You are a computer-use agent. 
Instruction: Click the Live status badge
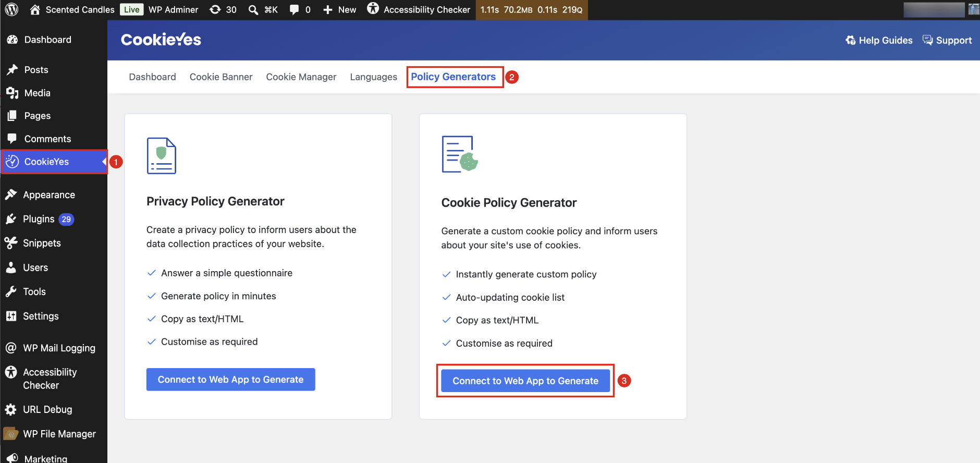[132, 9]
